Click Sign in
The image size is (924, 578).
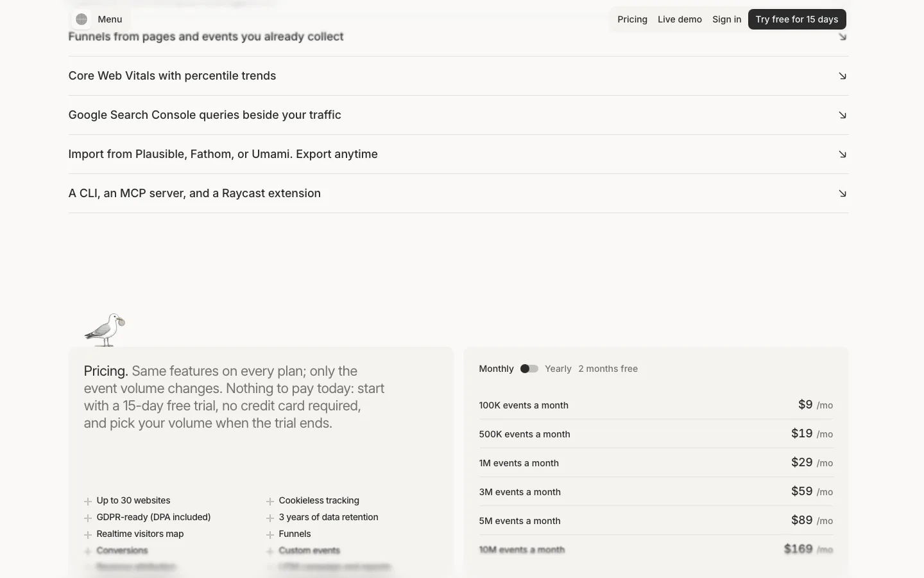click(x=726, y=19)
